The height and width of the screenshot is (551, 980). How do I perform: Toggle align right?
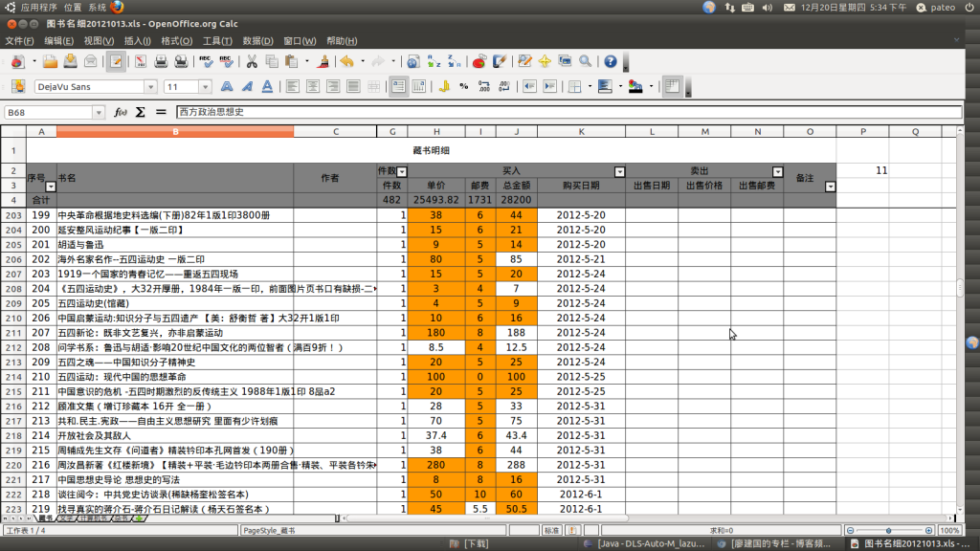click(332, 86)
